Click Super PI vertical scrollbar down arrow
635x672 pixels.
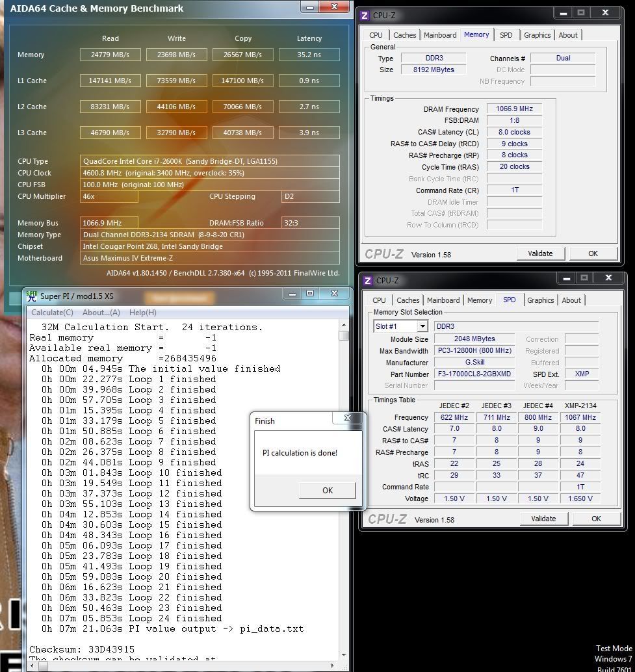point(344,654)
